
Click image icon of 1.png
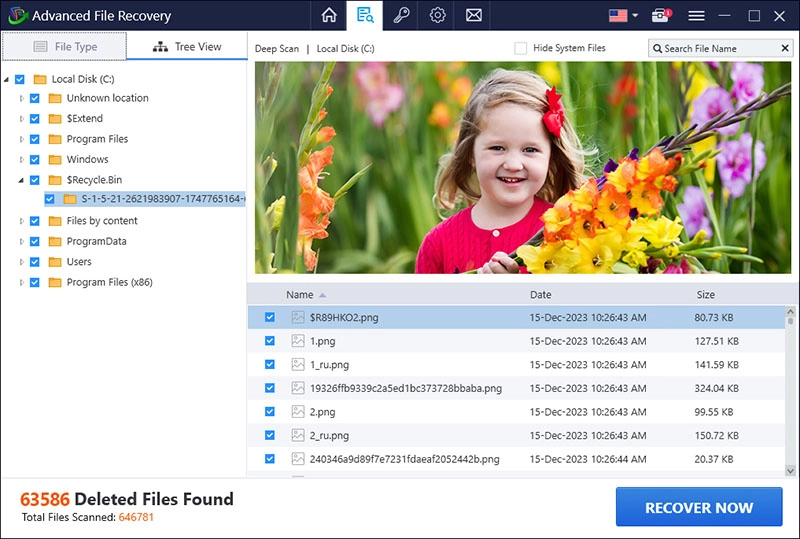pyautogui.click(x=298, y=340)
